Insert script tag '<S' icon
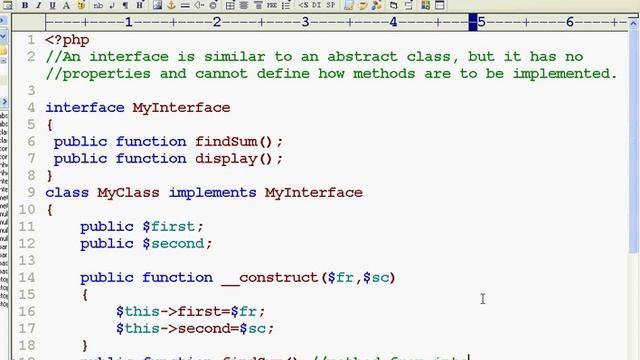 click(303, 5)
